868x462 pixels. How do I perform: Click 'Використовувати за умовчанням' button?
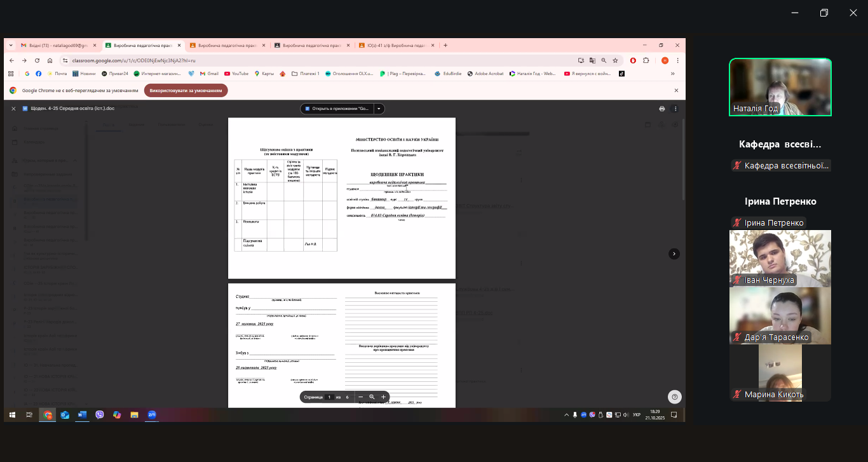pyautogui.click(x=186, y=91)
